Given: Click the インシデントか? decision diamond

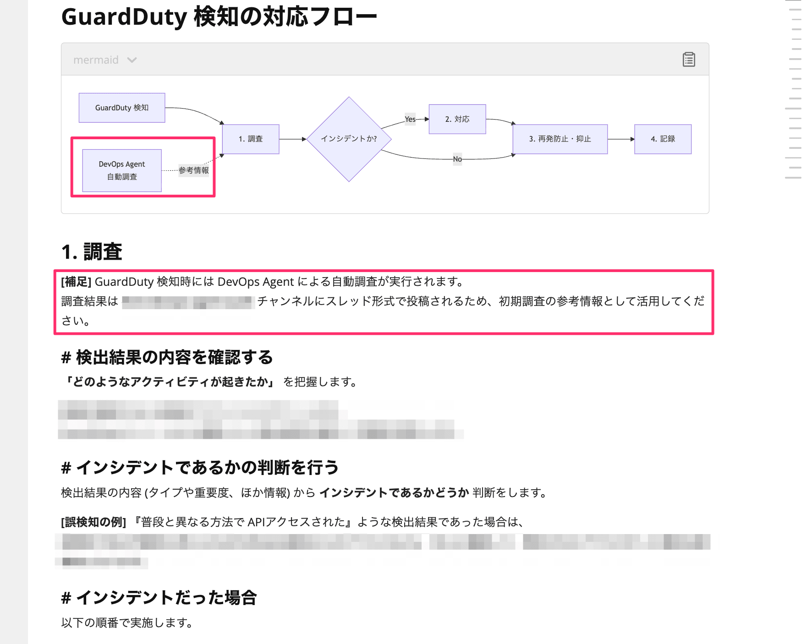Looking at the screenshot, I should click(x=349, y=139).
